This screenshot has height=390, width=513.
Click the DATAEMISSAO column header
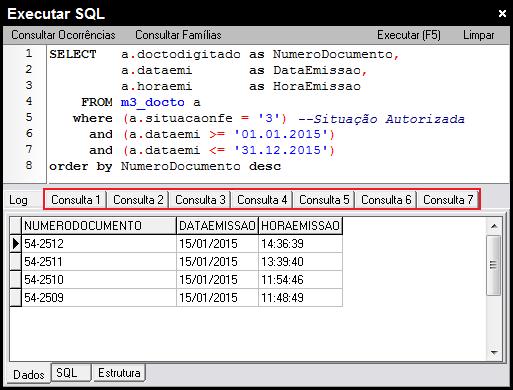[x=217, y=226]
